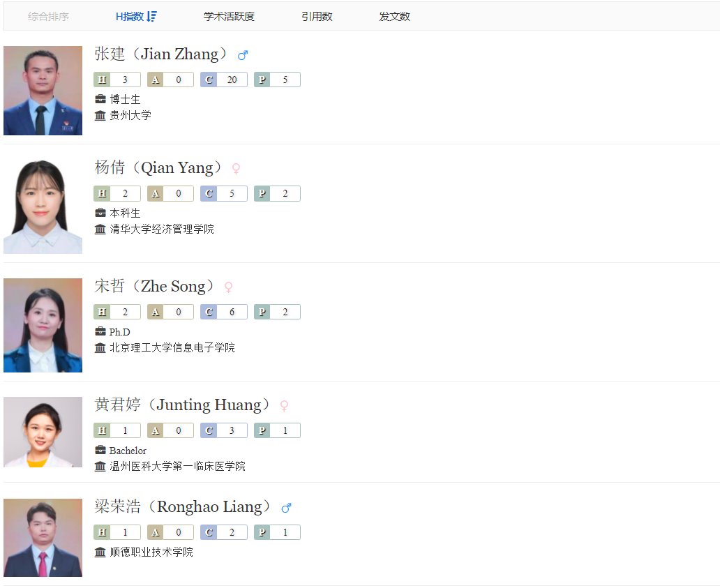This screenshot has height=588, width=720.
Task: Click female gender icon beside Qian Yang
Action: [236, 169]
